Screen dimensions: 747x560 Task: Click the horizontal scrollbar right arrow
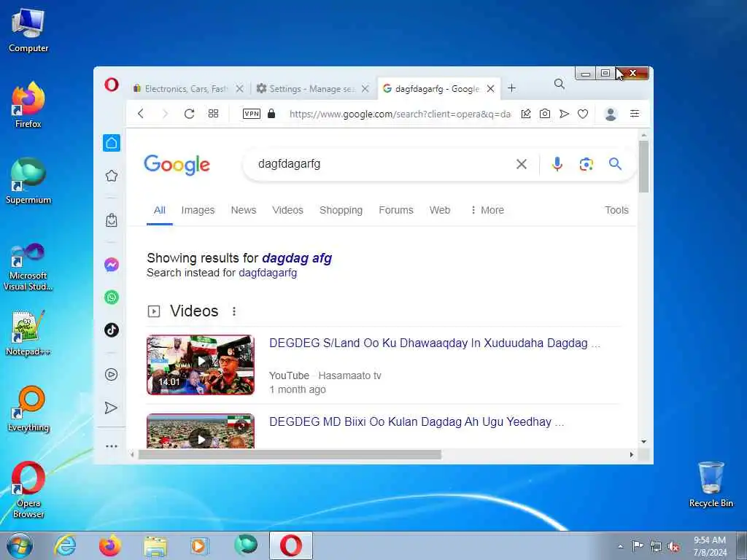pyautogui.click(x=632, y=455)
